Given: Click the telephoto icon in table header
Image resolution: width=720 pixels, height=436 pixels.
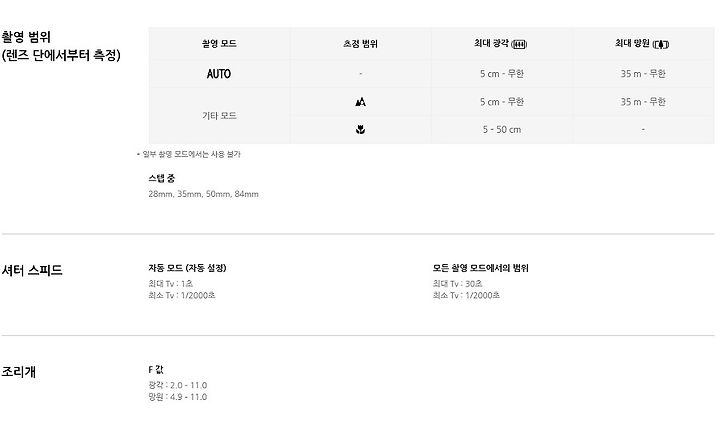Looking at the screenshot, I should pos(660,45).
